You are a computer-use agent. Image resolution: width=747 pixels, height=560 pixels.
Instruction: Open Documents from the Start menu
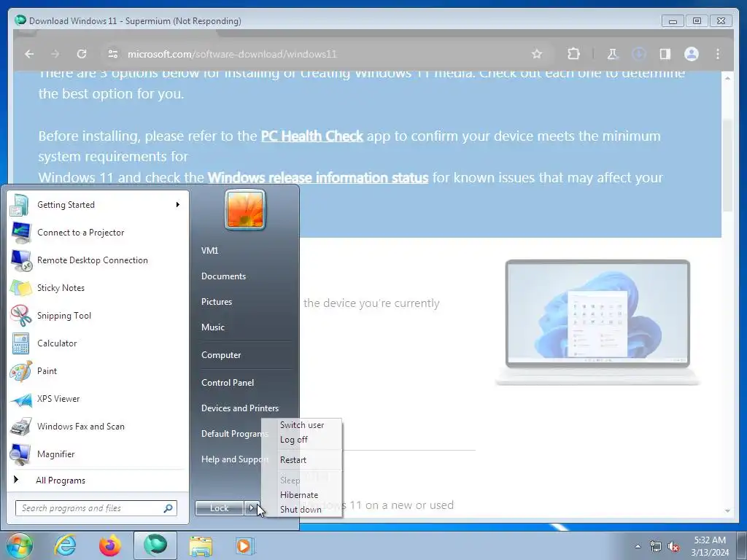(223, 276)
